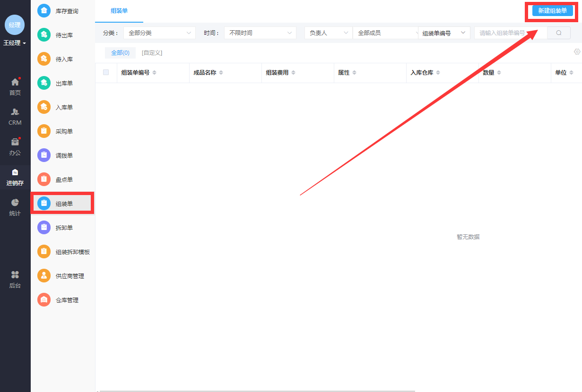
Task: Click the 经理 user avatar
Action: pos(15,25)
